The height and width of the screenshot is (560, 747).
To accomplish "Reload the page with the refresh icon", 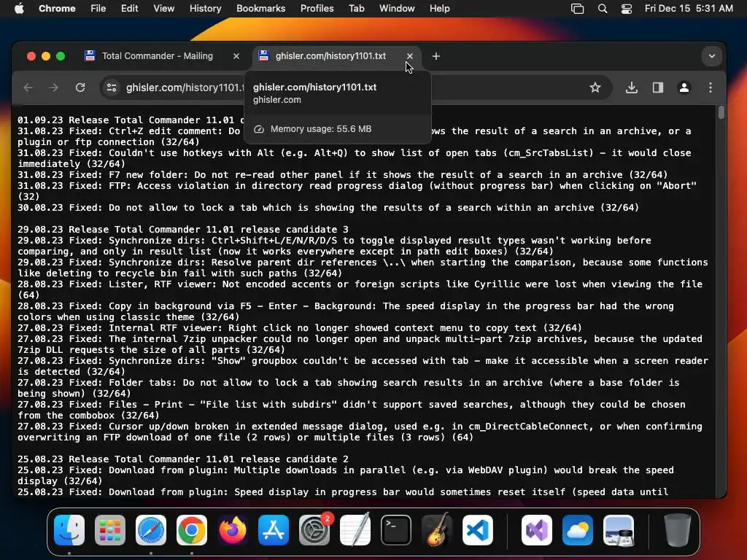I will click(x=80, y=87).
